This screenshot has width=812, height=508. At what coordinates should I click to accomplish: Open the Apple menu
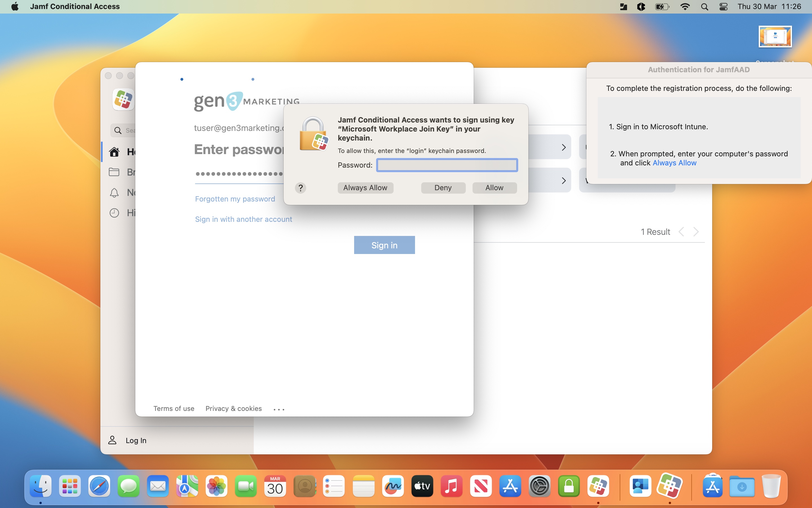tap(15, 6)
